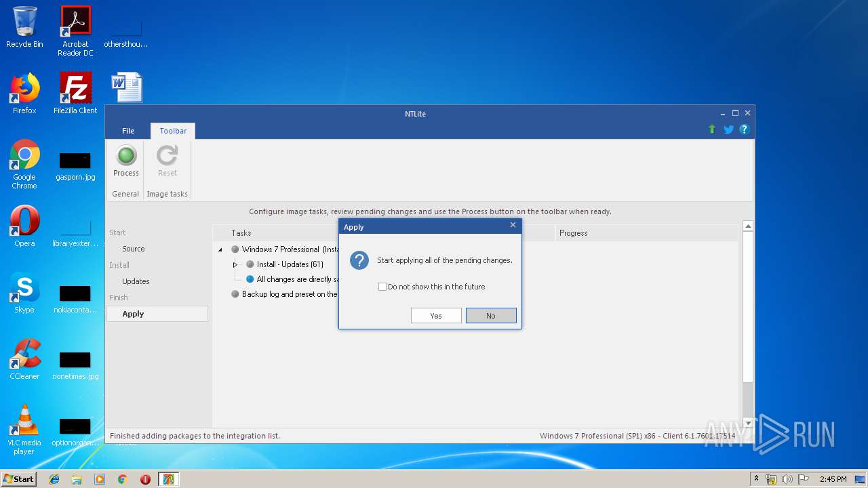Expand the Install - Updates (61) node

[x=235, y=264]
